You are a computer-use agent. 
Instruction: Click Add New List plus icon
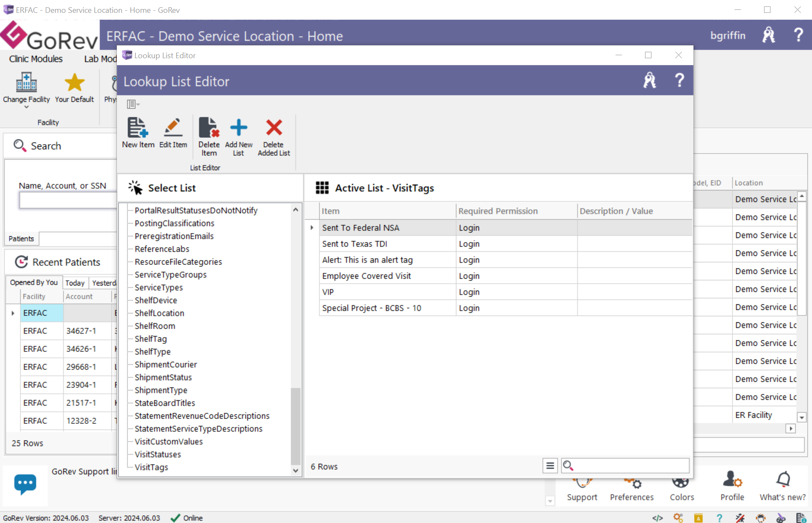(238, 128)
